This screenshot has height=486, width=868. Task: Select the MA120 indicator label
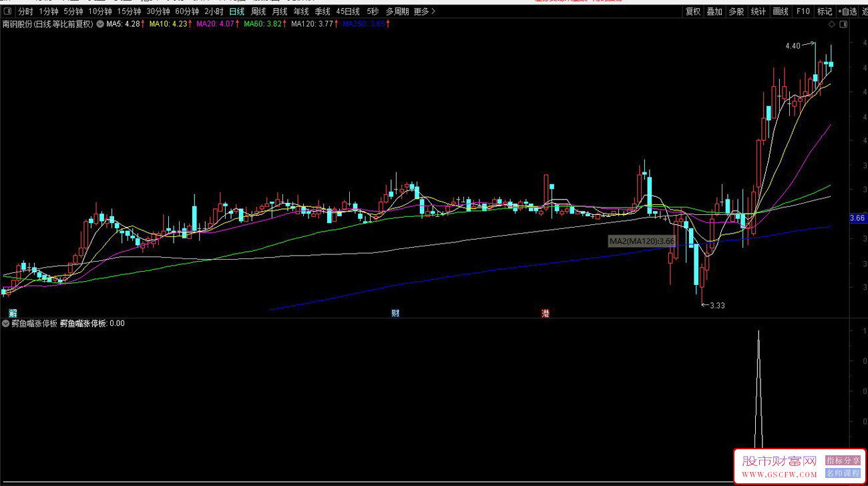[314, 24]
